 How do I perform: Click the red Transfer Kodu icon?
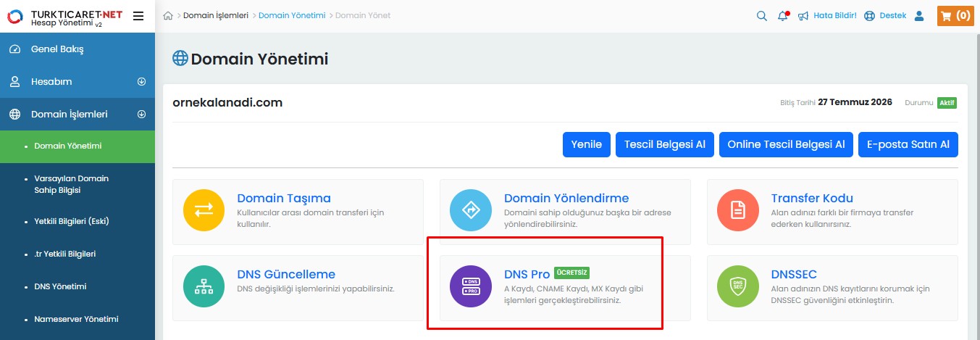pos(738,210)
